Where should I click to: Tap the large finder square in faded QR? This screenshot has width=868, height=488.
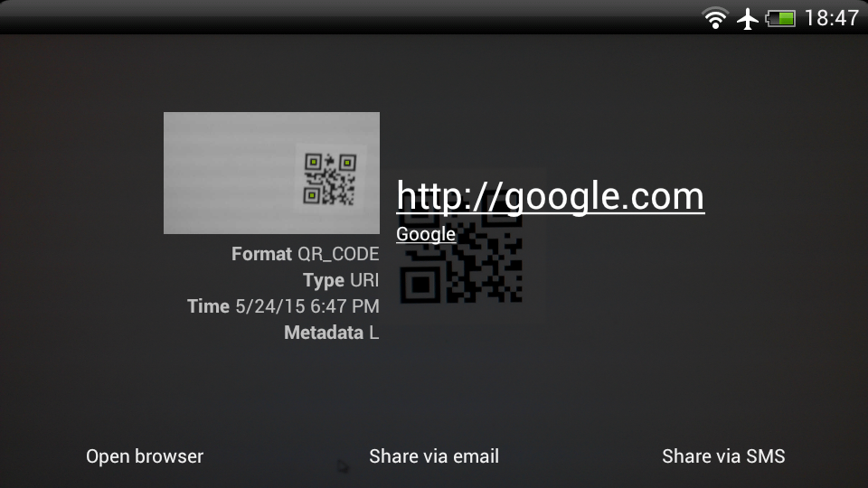click(x=420, y=285)
